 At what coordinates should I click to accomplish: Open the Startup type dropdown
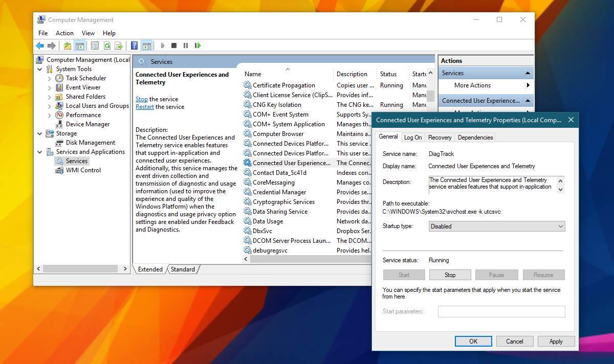[x=497, y=226]
